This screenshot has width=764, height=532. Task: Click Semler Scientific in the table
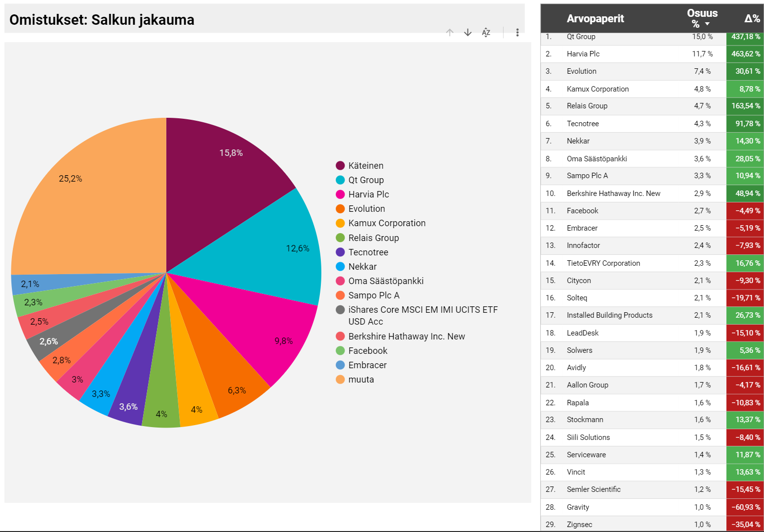coord(594,489)
